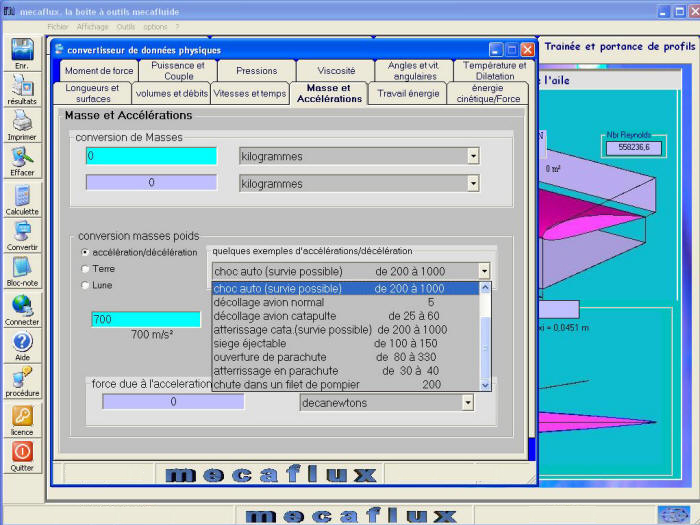Click the Convertir icon
Image resolution: width=700 pixels, height=525 pixels.
[x=22, y=234]
